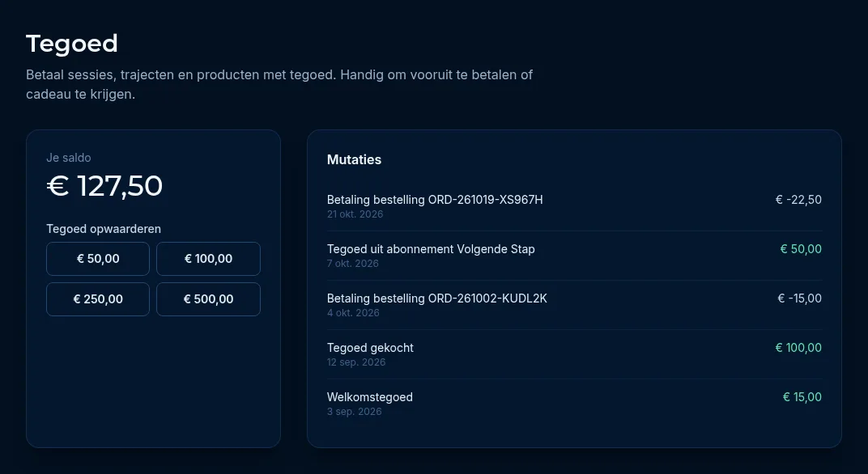This screenshot has width=868, height=474.
Task: Click the 21 okt. 2026 date
Action: (355, 214)
